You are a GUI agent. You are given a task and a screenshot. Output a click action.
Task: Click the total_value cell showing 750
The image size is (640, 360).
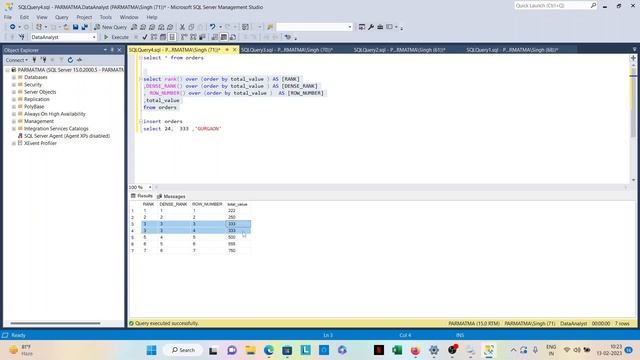pyautogui.click(x=238, y=250)
